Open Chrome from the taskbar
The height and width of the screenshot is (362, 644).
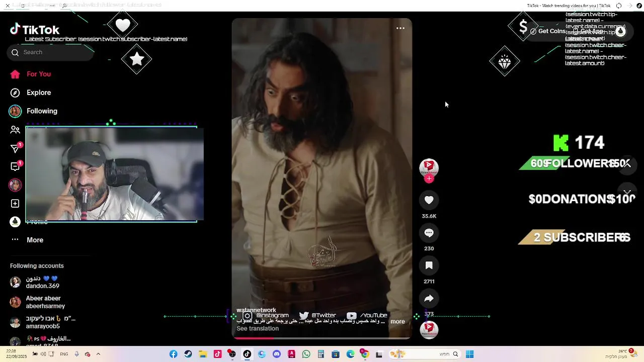(x=365, y=354)
